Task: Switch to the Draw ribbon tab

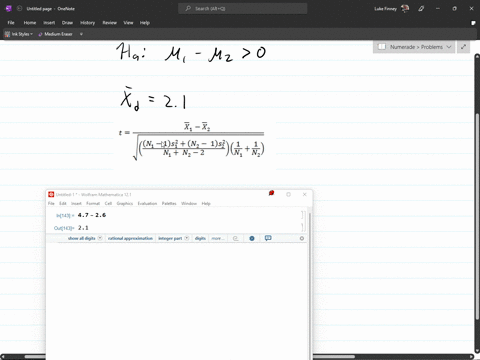Action: point(67,23)
